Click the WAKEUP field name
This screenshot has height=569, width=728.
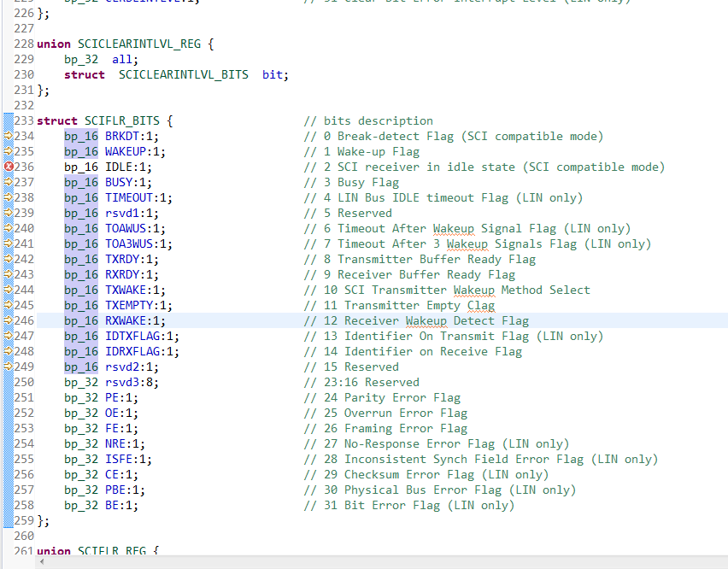click(x=126, y=151)
